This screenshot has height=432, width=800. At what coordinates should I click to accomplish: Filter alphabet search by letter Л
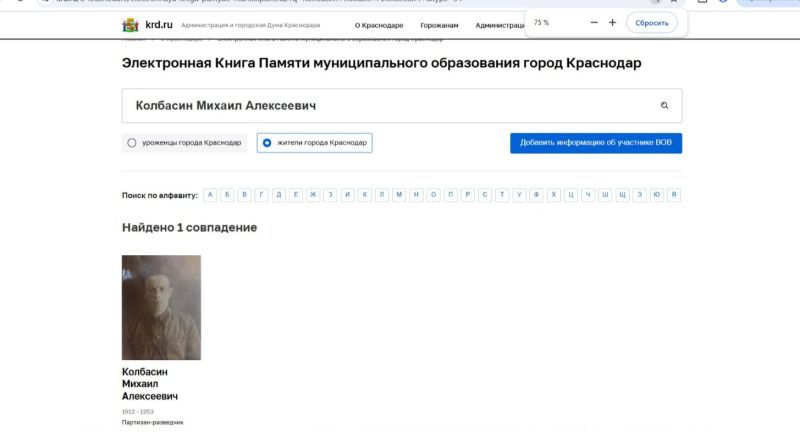click(x=382, y=195)
